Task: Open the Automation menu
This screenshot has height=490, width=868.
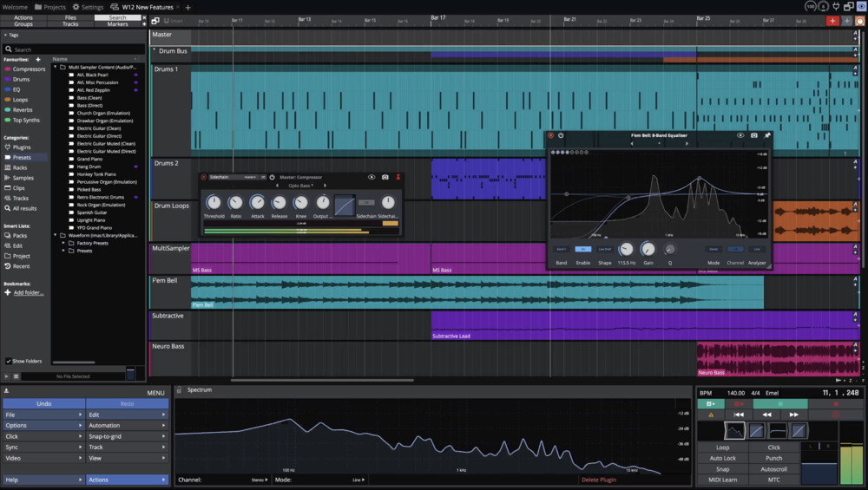Action: 127,426
